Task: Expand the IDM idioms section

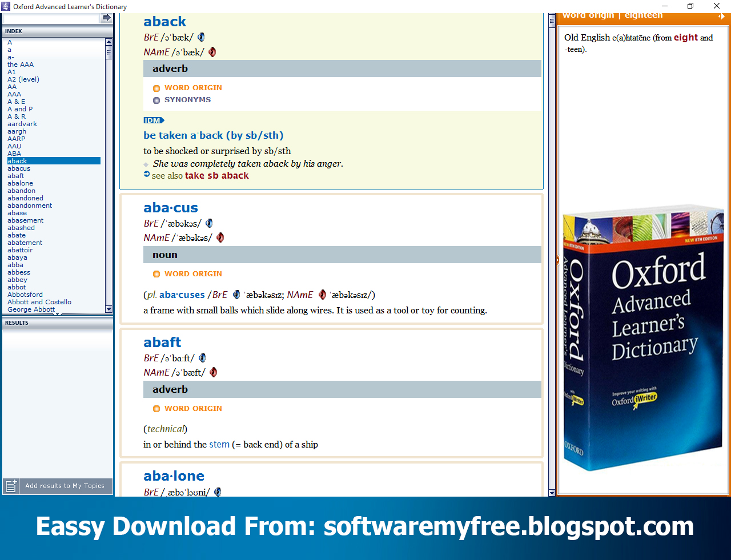Action: coord(153,120)
